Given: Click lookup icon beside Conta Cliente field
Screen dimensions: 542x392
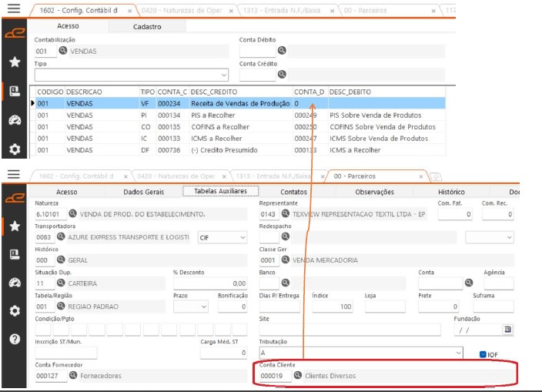Looking at the screenshot, I should [298, 376].
